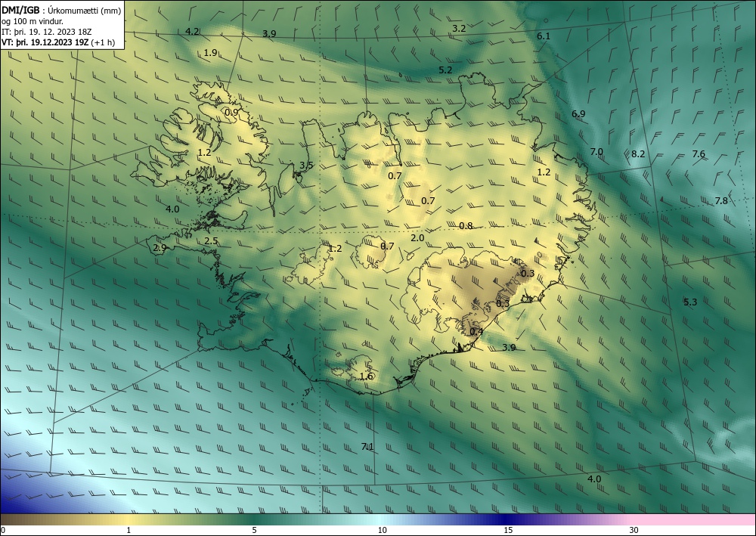Pick the 6.1 value label
756x536 pixels.
coord(544,36)
